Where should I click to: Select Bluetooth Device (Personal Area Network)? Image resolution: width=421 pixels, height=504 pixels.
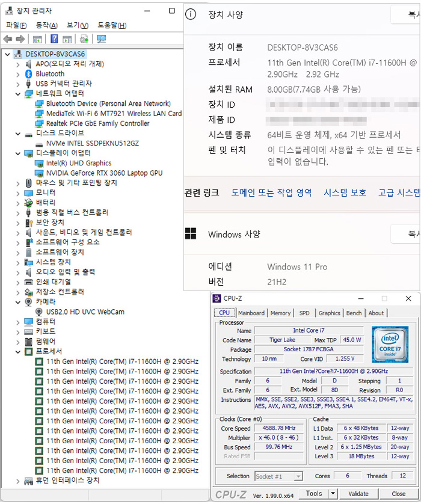108,104
